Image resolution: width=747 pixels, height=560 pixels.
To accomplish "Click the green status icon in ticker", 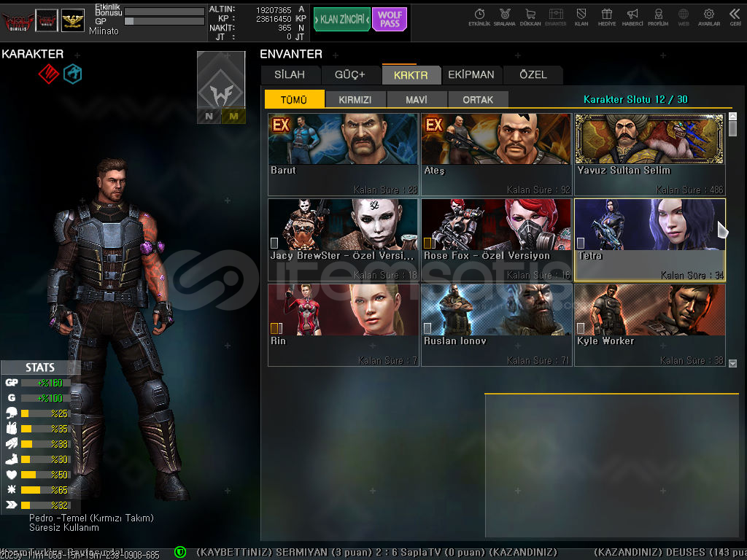I will pyautogui.click(x=180, y=552).
